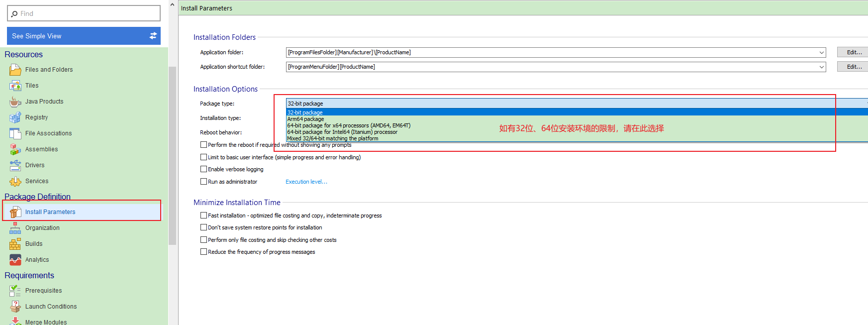Enable 'Fast installation' optimized file costing
This screenshot has height=325, width=868.
(203, 216)
